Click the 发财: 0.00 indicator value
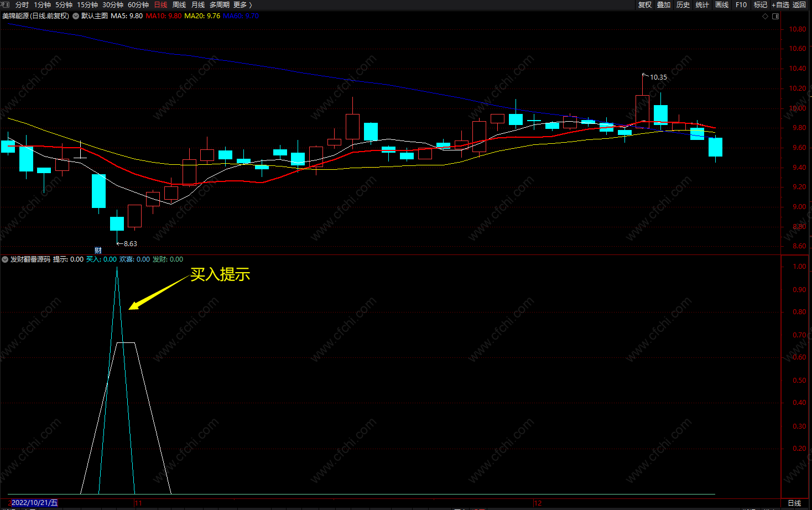The image size is (812, 510). [x=168, y=259]
